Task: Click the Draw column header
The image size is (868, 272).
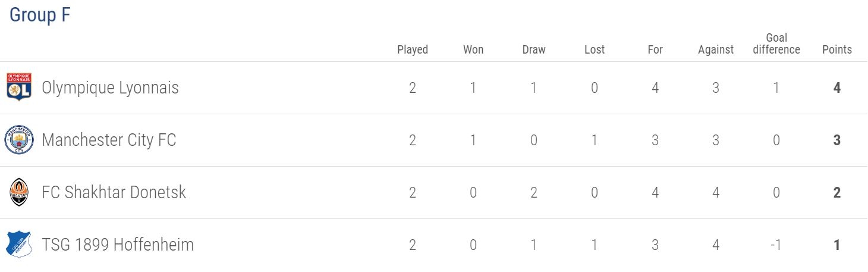Action: click(x=534, y=49)
